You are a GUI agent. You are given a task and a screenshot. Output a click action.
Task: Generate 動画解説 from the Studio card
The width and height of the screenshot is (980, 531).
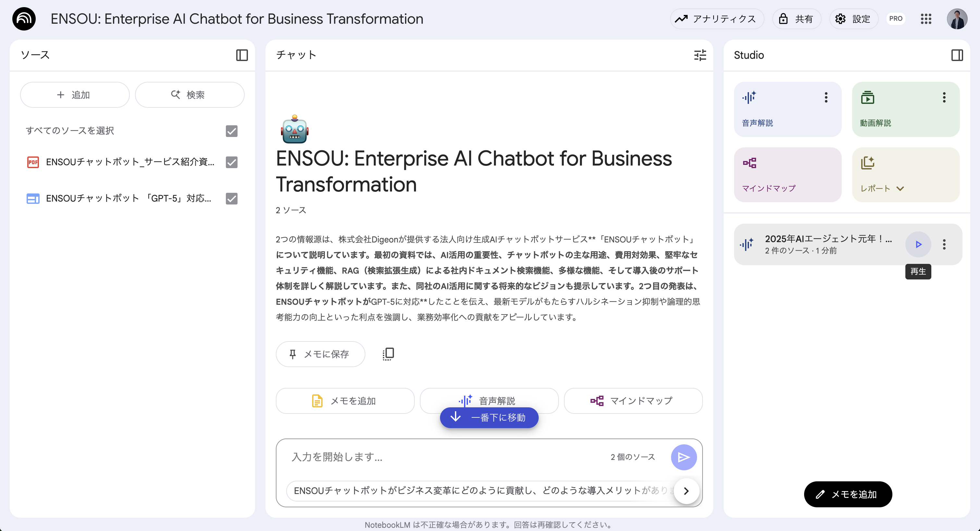(x=906, y=109)
